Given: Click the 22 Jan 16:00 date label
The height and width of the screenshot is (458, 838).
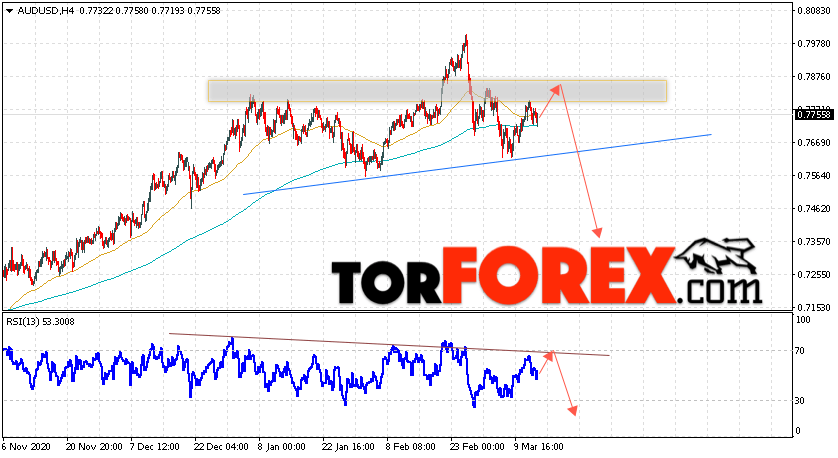Looking at the screenshot, I should tap(348, 447).
